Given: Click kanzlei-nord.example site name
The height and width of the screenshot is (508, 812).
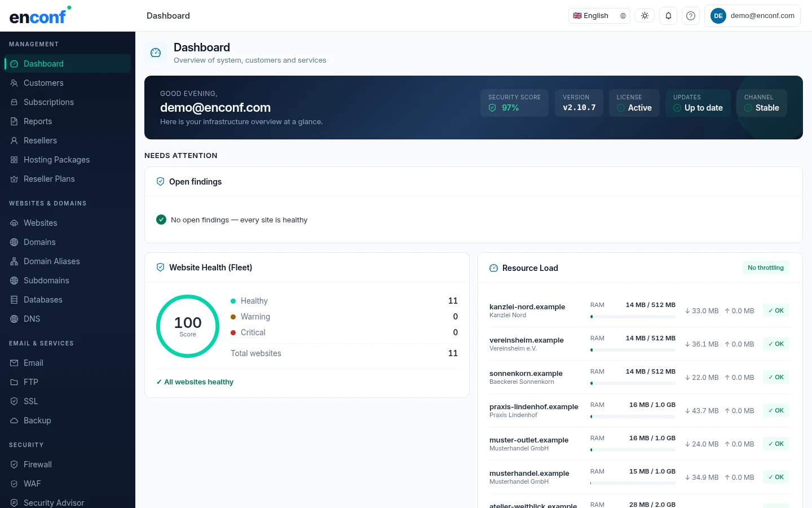Looking at the screenshot, I should [x=527, y=307].
